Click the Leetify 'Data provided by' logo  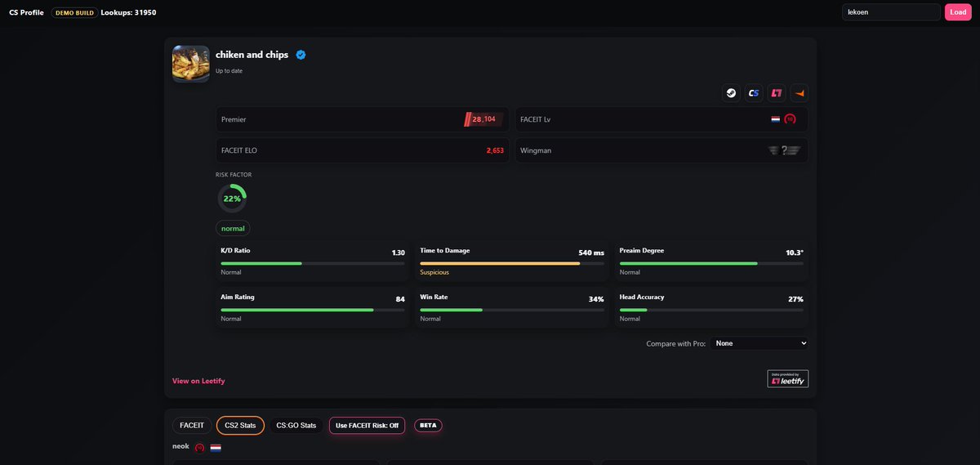(x=787, y=378)
